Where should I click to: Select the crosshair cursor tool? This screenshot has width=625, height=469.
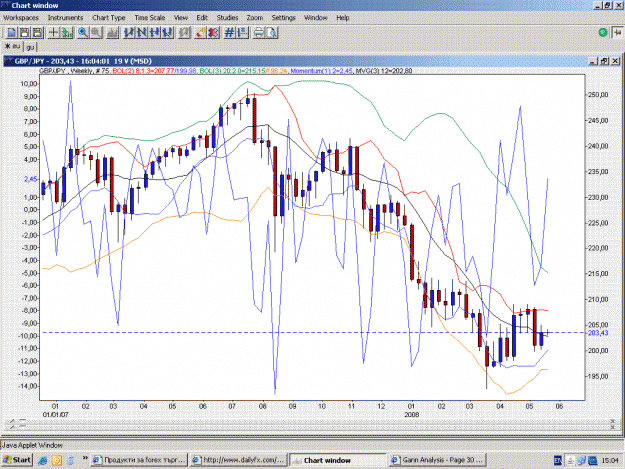tap(53, 33)
